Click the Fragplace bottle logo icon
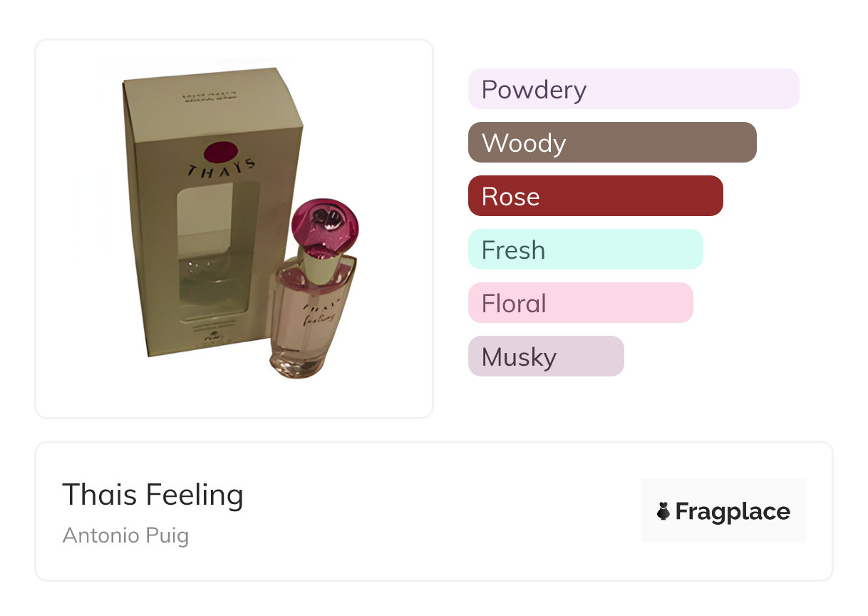The height and width of the screenshot is (616, 868). [663, 511]
